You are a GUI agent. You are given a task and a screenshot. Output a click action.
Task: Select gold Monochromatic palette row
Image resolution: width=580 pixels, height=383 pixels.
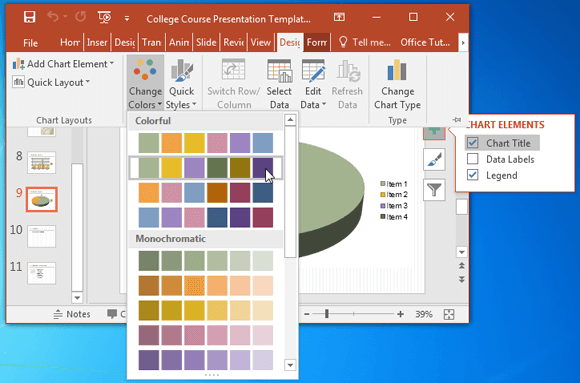(206, 310)
